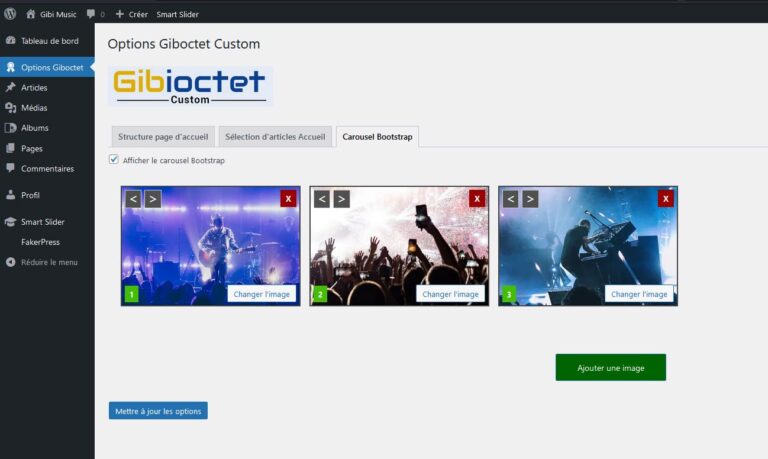Click Mettre à jour les options button

[158, 411]
